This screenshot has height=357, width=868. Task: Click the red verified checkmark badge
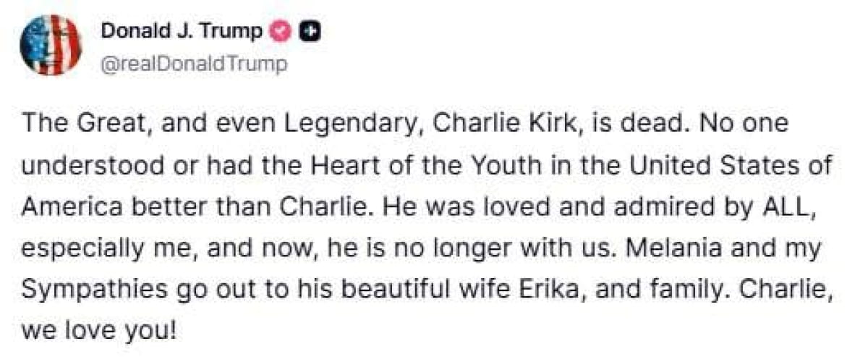coord(280,31)
